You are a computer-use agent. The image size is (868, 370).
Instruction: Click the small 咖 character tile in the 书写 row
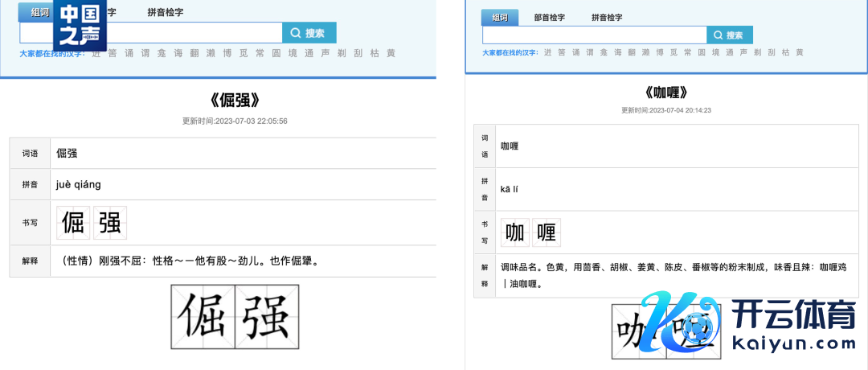[515, 233]
